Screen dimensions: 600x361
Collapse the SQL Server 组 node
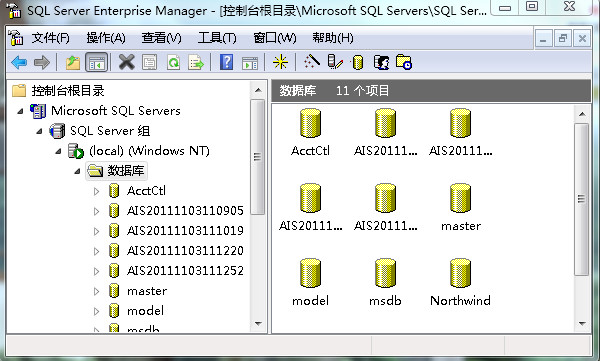(39, 131)
